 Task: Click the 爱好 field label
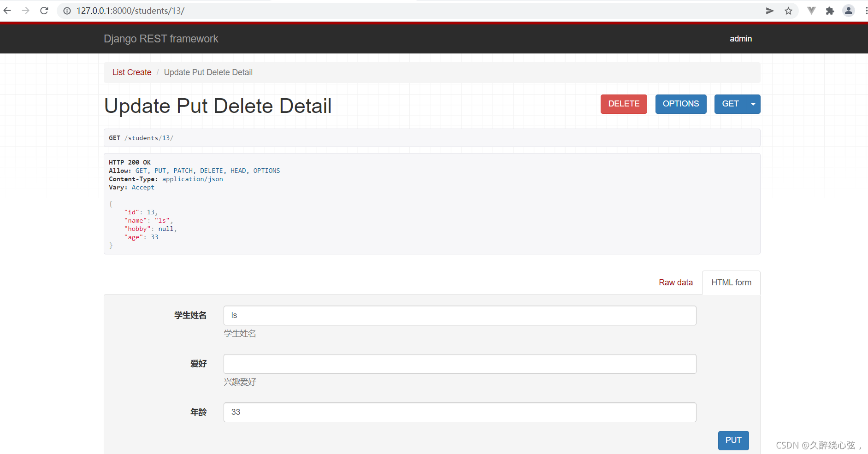198,364
